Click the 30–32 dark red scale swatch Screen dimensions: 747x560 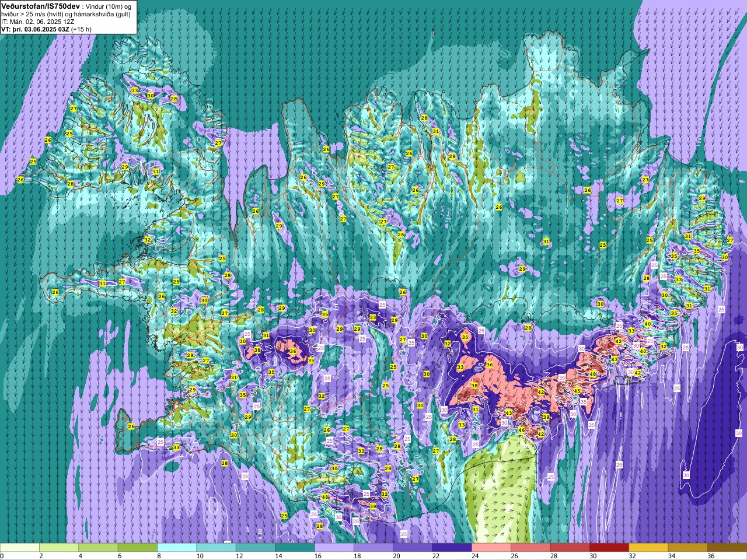(609, 548)
